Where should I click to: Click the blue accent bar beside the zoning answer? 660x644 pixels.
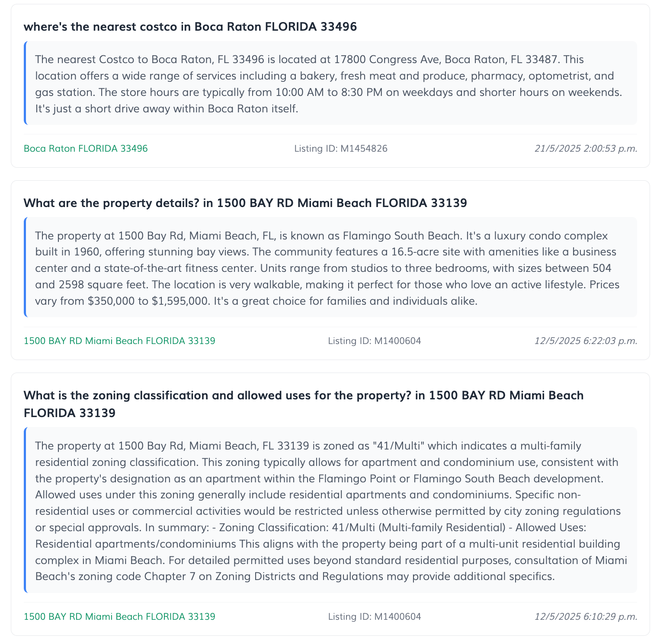(25, 511)
